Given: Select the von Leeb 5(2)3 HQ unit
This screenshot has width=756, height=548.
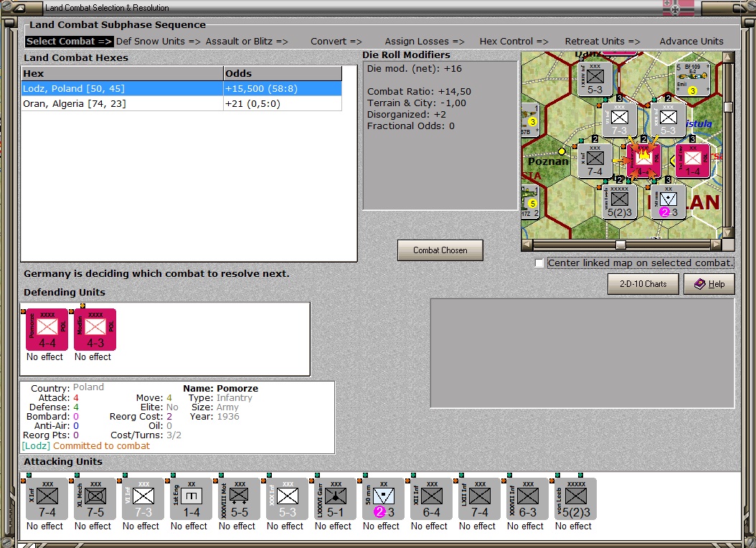Looking at the screenshot, I should (x=576, y=499).
